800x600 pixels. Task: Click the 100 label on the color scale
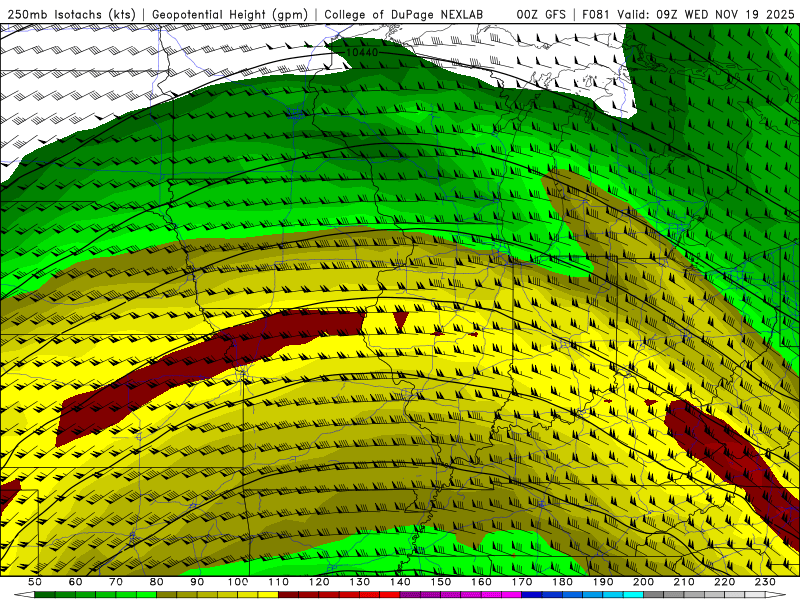(x=238, y=582)
